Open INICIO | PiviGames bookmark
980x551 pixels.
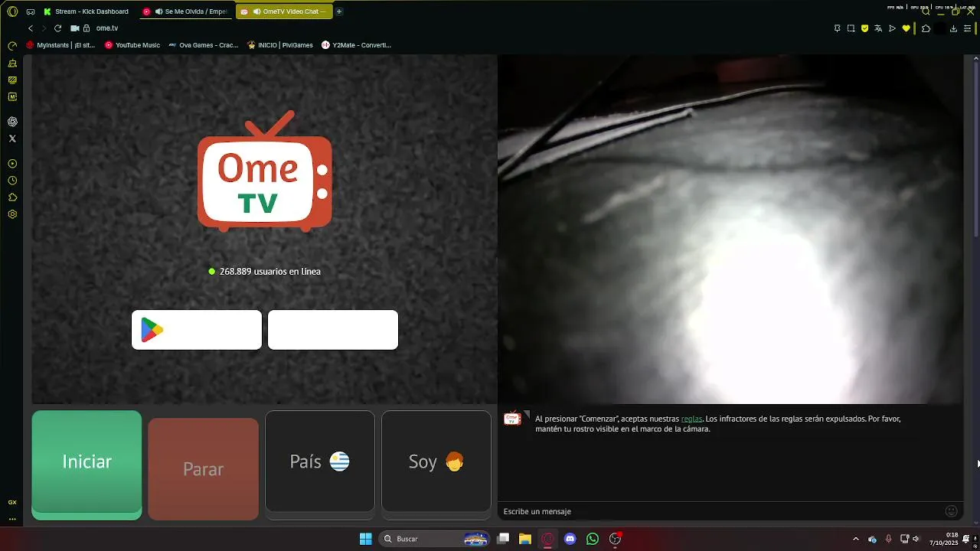(280, 45)
